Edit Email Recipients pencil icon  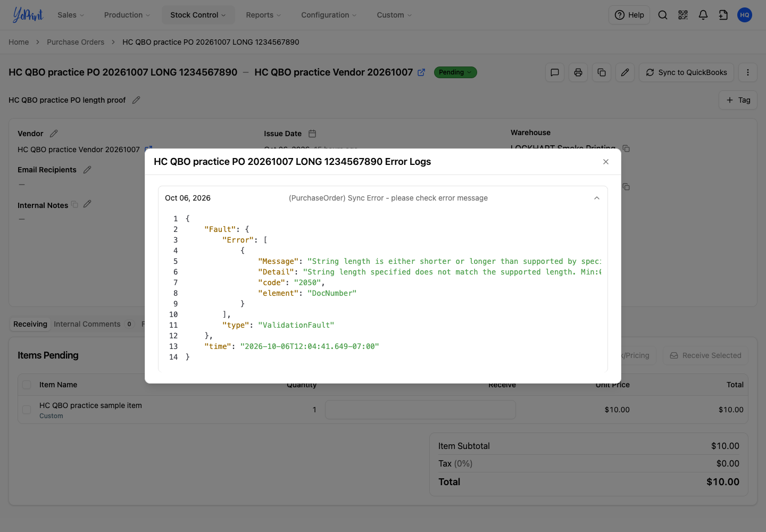click(x=87, y=170)
